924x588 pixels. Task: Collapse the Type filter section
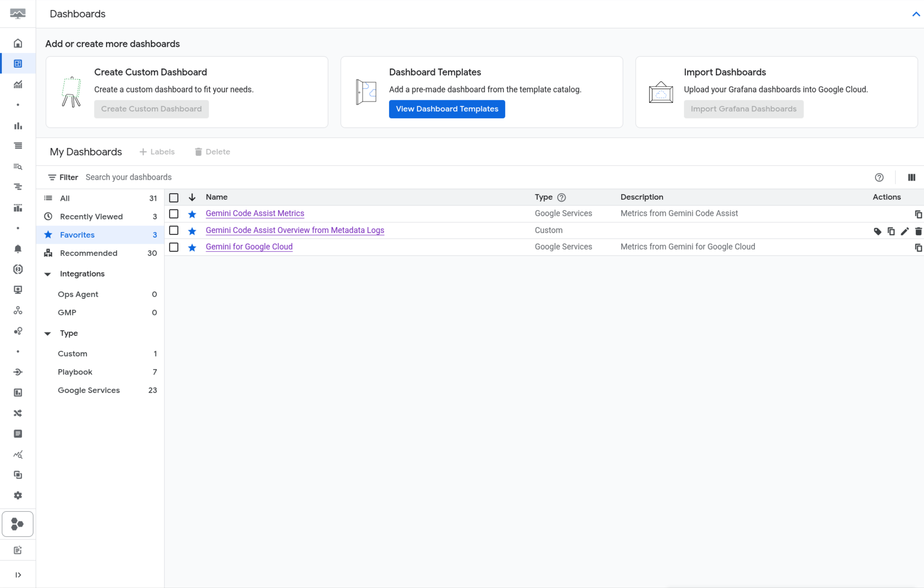[x=47, y=333]
